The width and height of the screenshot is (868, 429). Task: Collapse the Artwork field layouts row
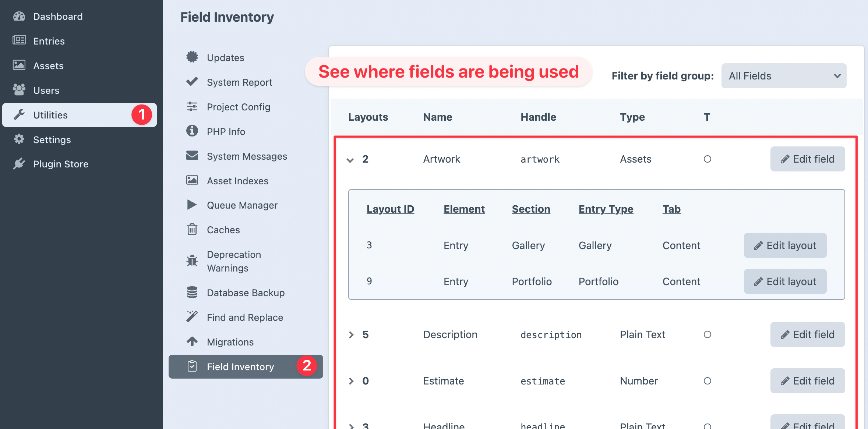tap(350, 160)
